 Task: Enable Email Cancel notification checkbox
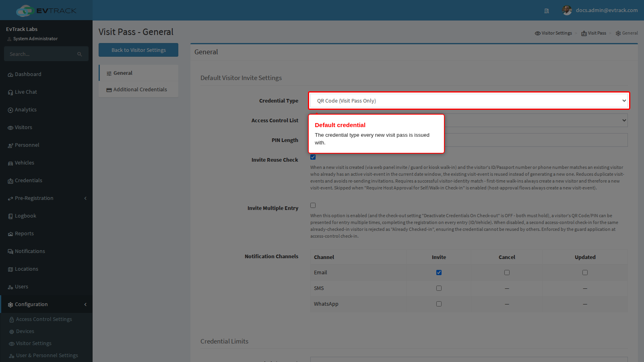507,272
